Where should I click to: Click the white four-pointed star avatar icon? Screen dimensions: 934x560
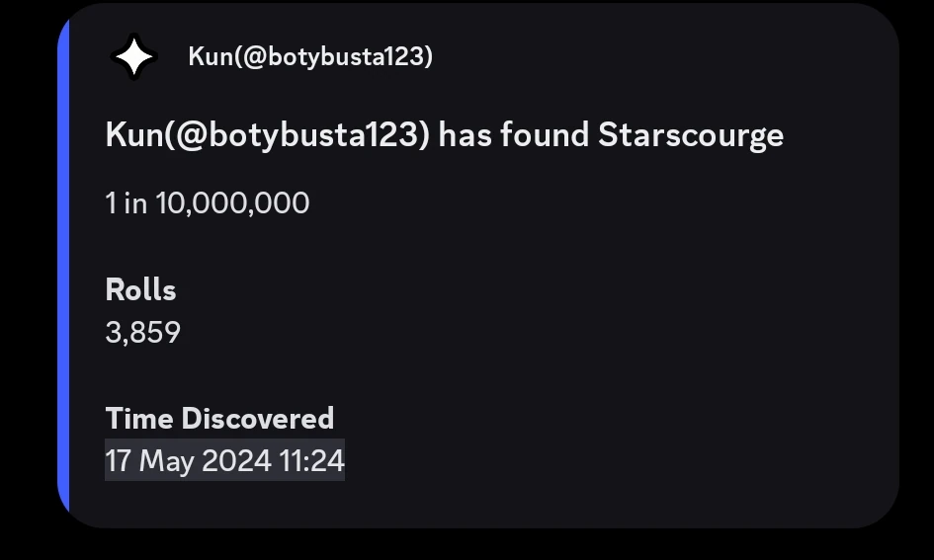133,57
